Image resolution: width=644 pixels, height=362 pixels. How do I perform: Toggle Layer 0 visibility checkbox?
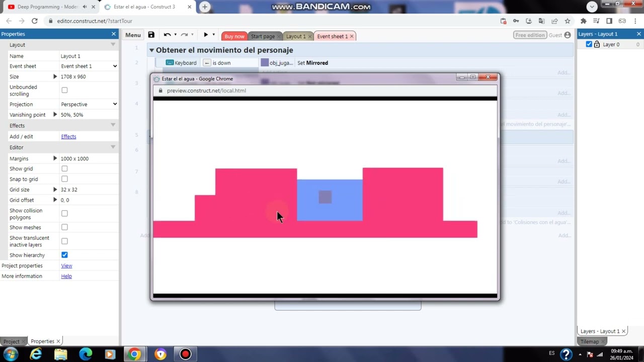pos(589,44)
